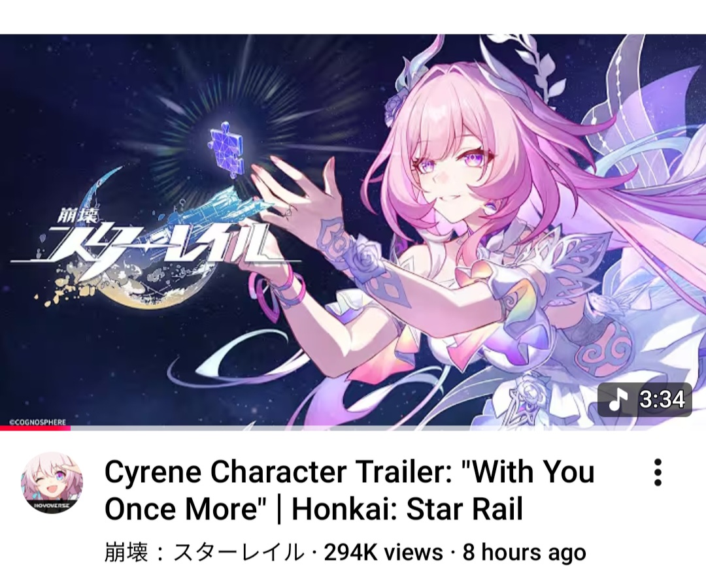Click the glowing blue puzzle piece in the thumbnail

[226, 148]
